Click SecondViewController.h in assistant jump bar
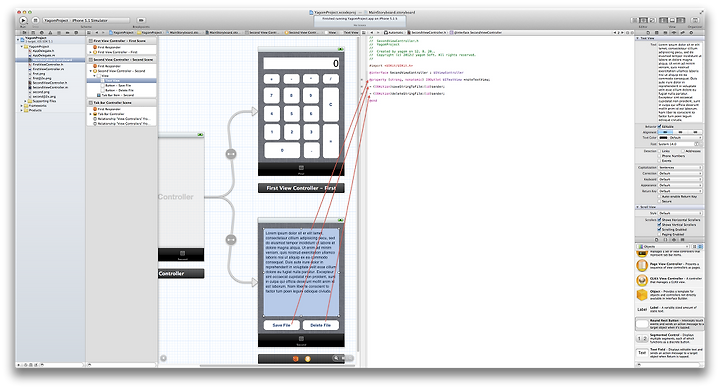The image size is (720, 389). pyautogui.click(x=428, y=33)
